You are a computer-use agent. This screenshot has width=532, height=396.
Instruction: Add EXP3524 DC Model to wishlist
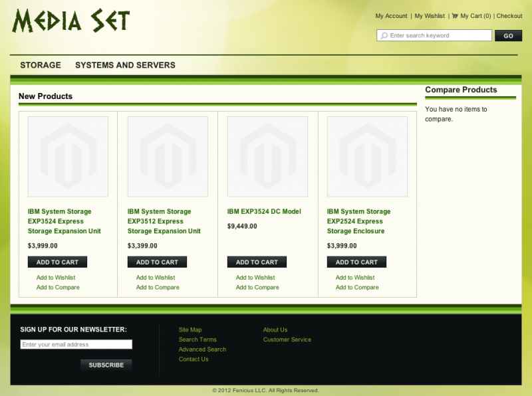coord(255,278)
